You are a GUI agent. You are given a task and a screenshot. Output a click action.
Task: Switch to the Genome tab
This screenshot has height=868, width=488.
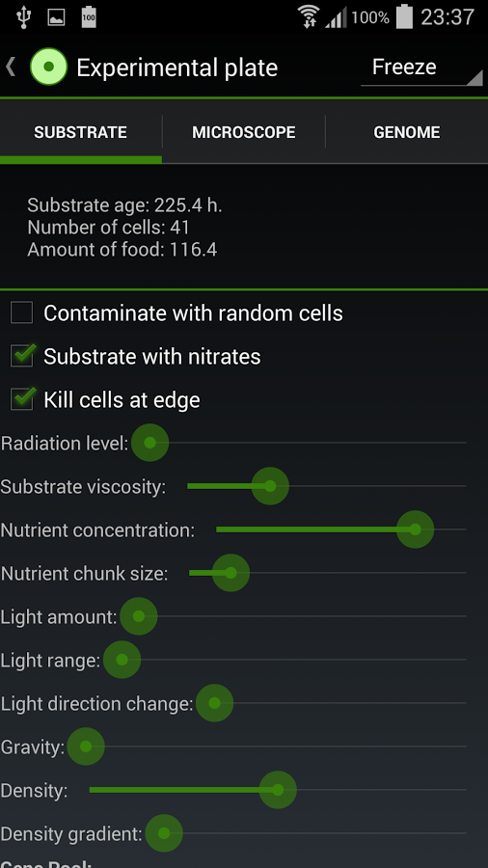(x=407, y=132)
